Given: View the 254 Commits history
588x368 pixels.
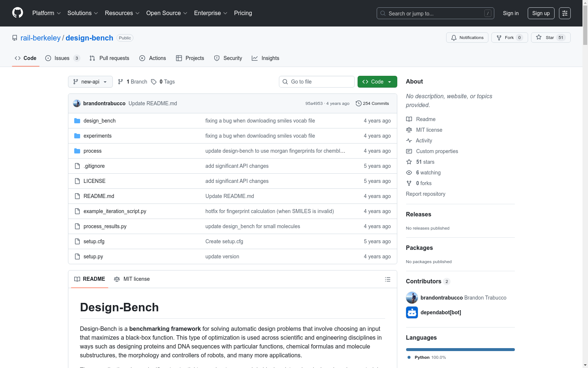Looking at the screenshot, I should 372,103.
